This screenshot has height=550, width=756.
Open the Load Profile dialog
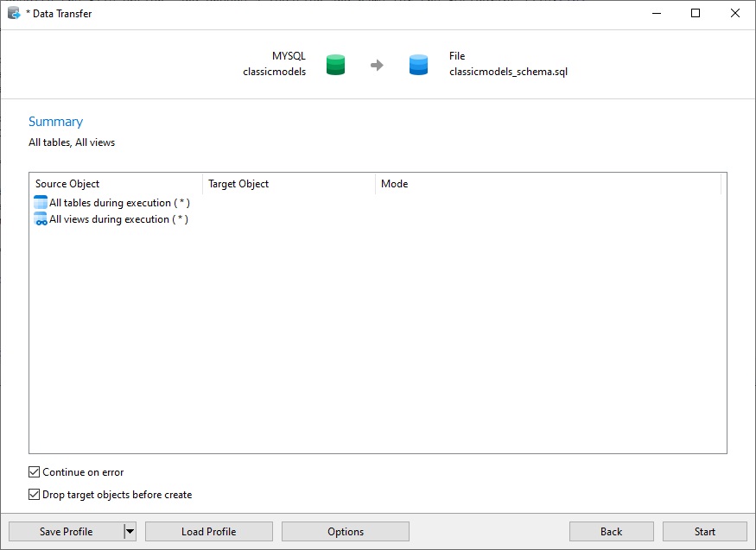208,532
